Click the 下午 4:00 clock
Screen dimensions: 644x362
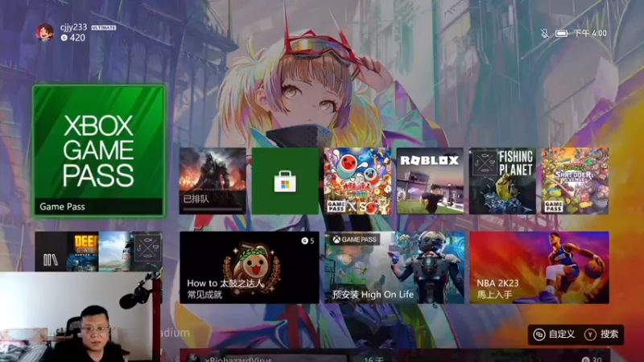pyautogui.click(x=590, y=33)
